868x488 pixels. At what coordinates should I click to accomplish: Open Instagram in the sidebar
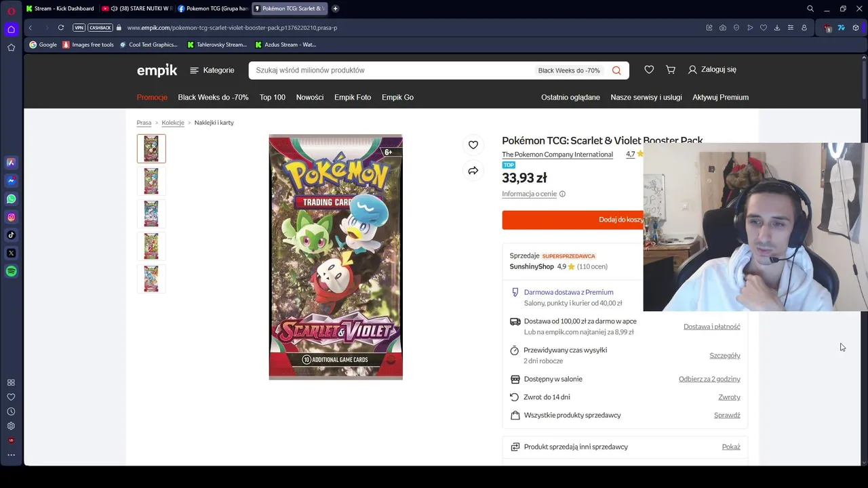coord(11,217)
